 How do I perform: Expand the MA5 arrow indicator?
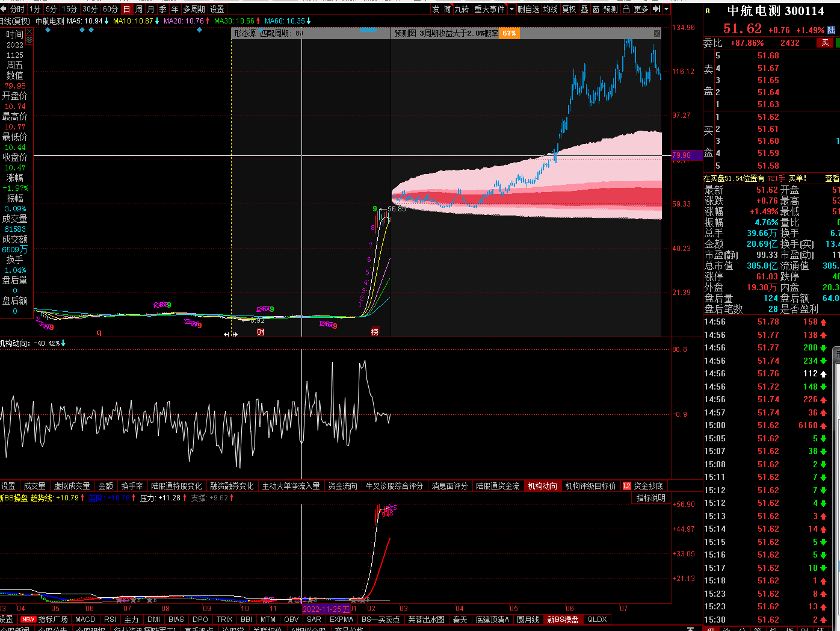[107, 21]
